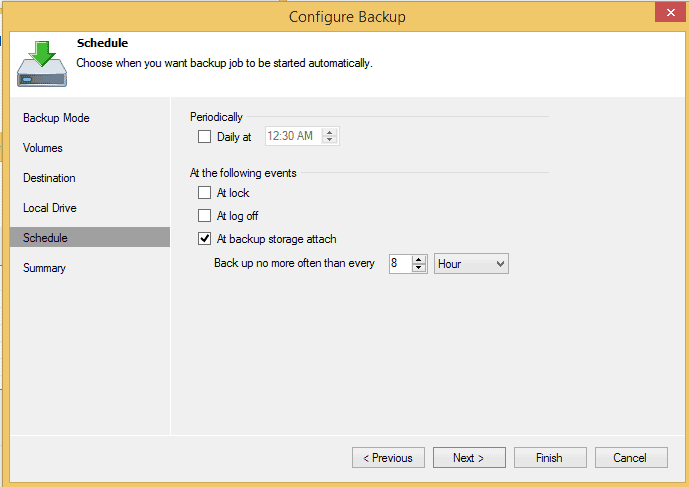This screenshot has width=689, height=487.
Task: Check the At log off option
Action: pos(204,215)
